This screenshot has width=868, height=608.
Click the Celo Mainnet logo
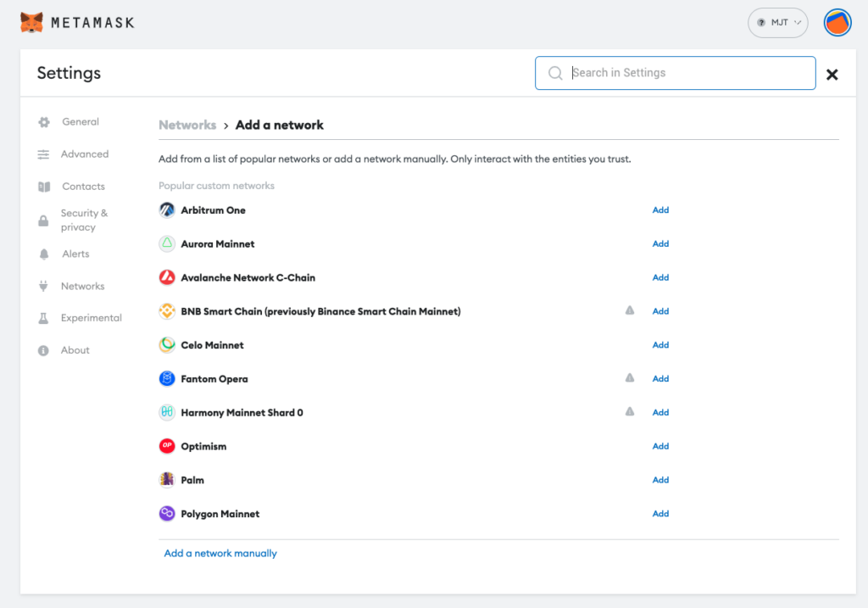[x=167, y=345]
